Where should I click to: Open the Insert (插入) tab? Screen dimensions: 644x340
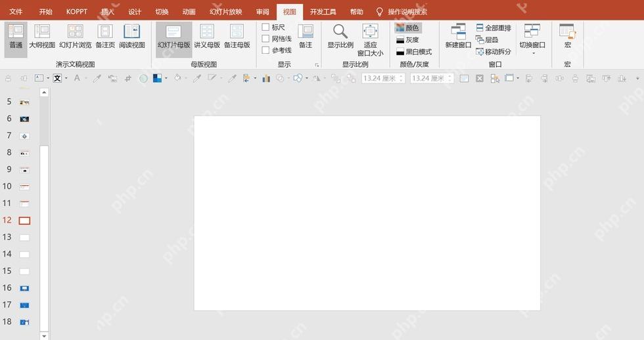tap(108, 11)
